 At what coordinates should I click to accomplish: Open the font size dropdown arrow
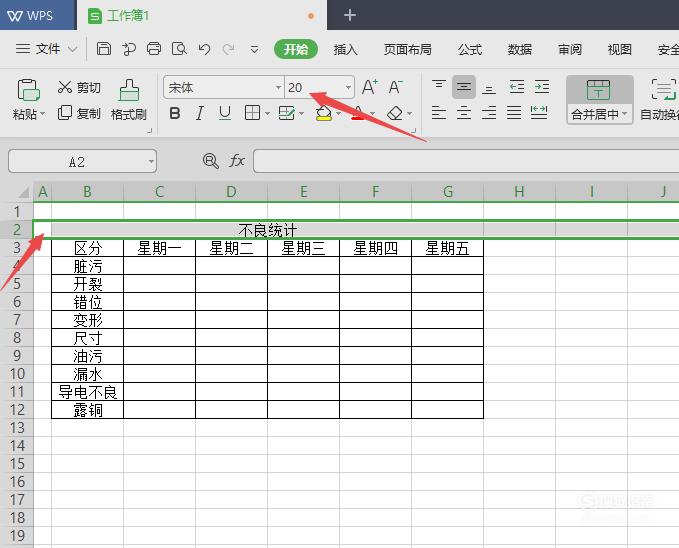[x=348, y=88]
